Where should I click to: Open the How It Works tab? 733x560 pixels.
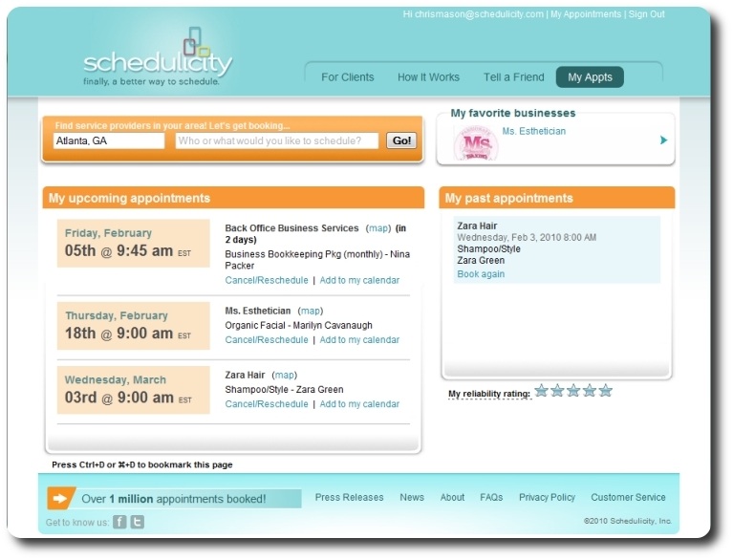click(x=428, y=77)
